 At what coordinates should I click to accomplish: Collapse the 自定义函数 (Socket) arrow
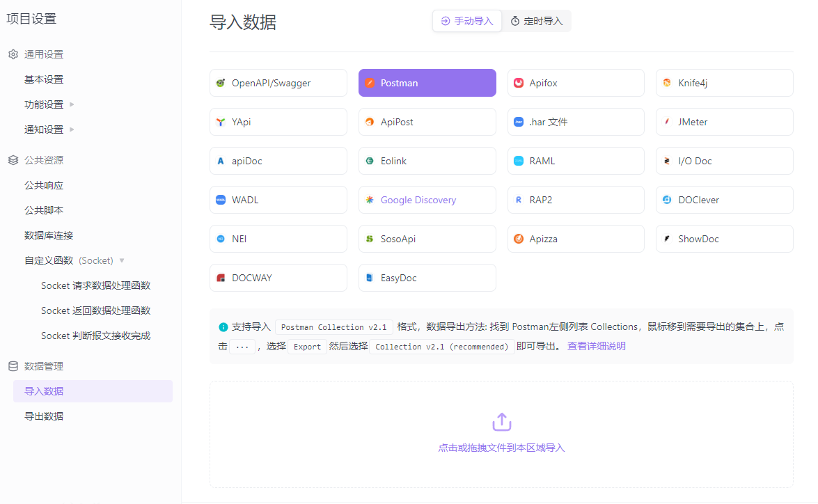[122, 260]
